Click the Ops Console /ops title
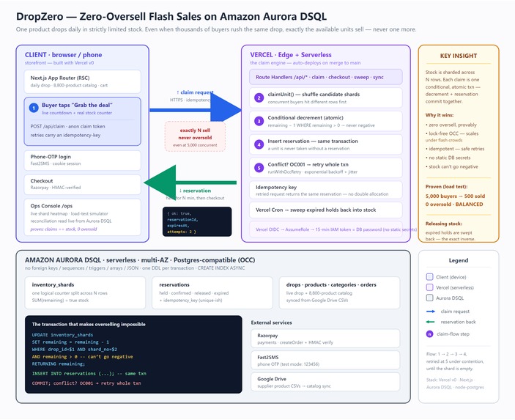515x420 pixels. pyautogui.click(x=51, y=206)
